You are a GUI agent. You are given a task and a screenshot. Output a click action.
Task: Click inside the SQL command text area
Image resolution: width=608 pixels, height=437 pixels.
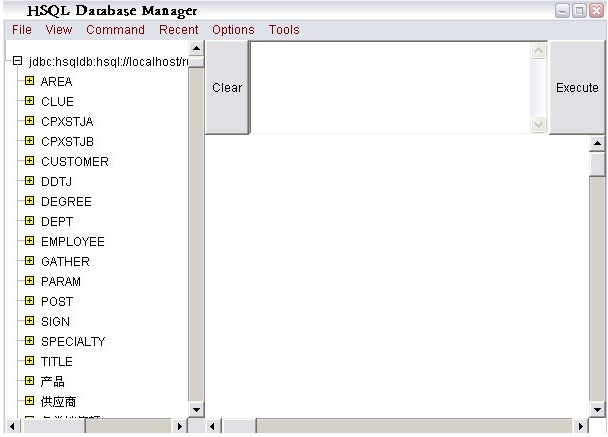pos(390,88)
